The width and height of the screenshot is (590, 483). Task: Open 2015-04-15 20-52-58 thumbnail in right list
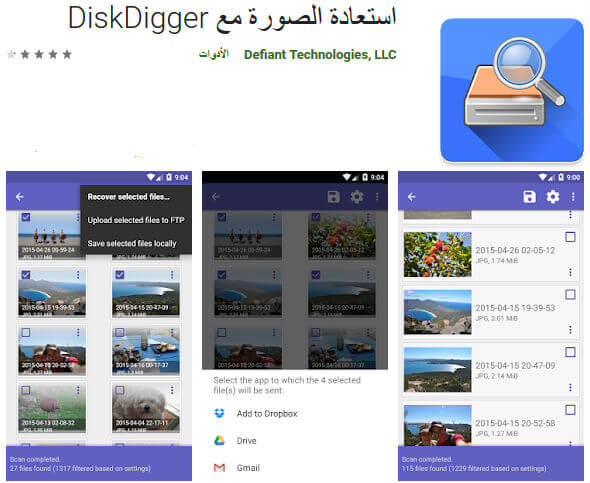438,425
